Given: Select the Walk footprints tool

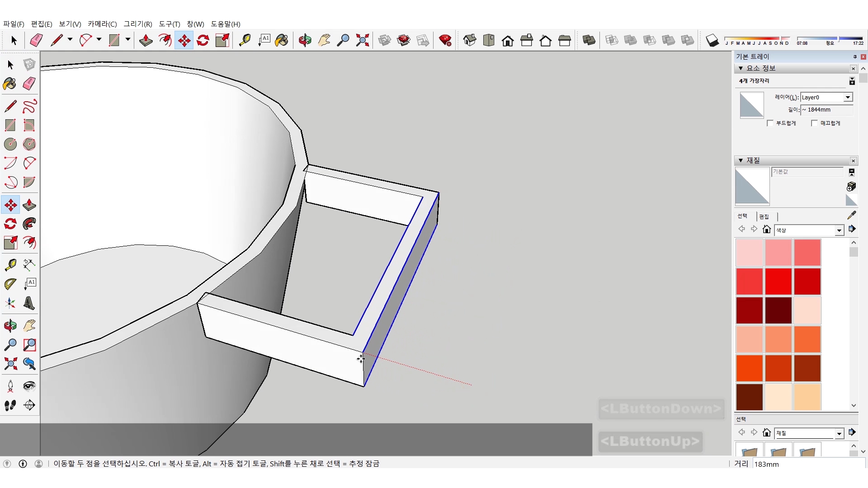Looking at the screenshot, I should click(x=10, y=405).
